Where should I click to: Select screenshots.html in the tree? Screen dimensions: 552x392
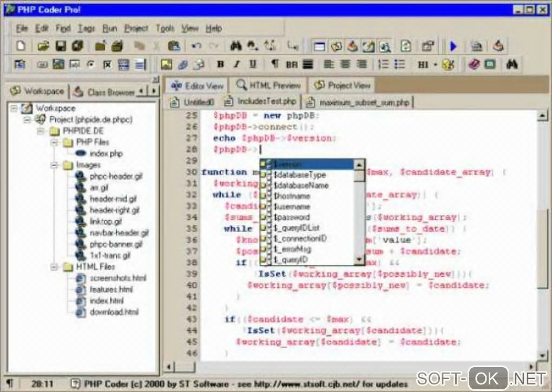coord(118,278)
